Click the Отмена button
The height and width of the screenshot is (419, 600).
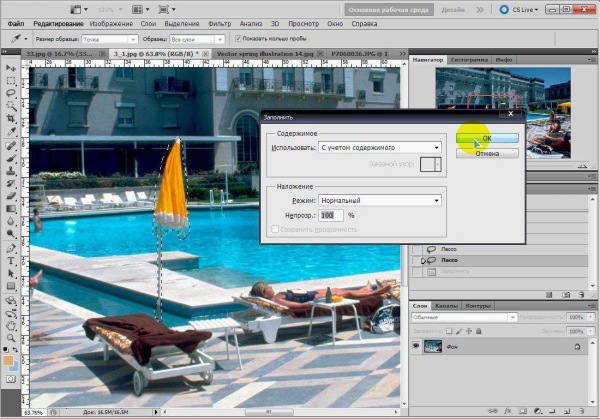pos(486,154)
